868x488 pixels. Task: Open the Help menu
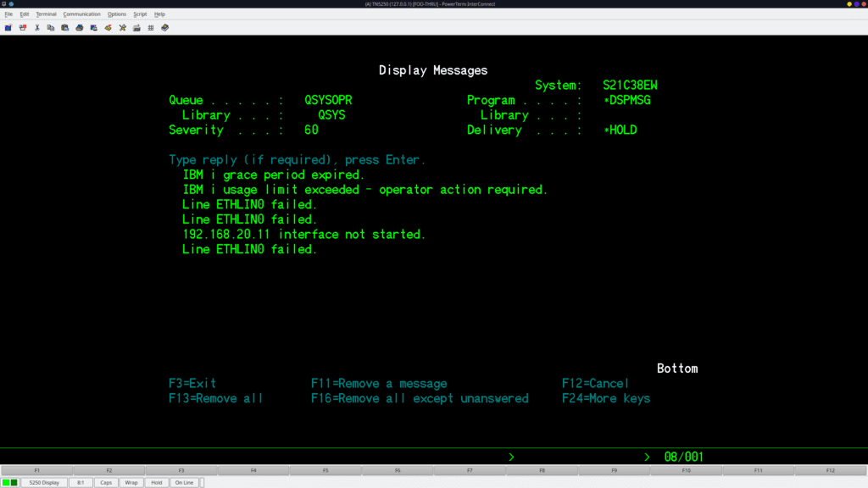(159, 14)
